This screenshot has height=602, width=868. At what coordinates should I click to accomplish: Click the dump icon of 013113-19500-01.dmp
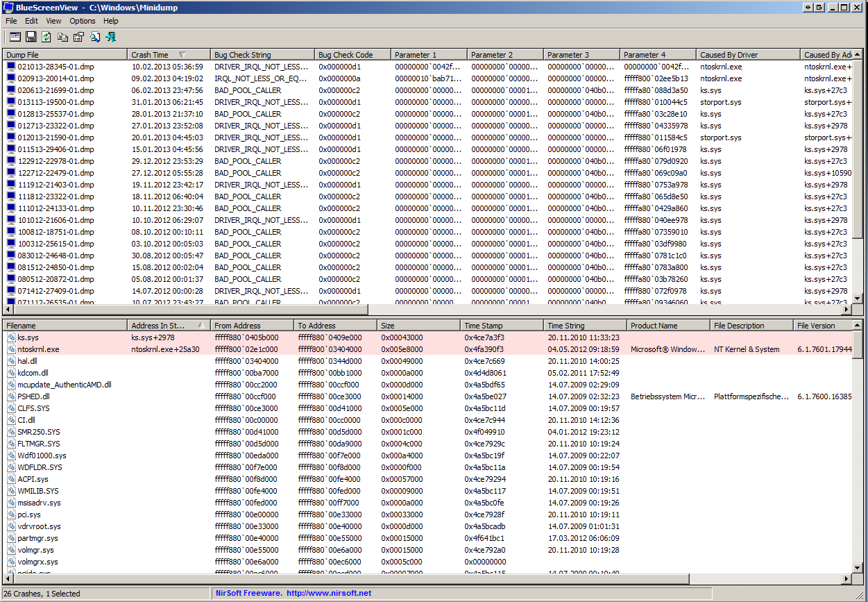(11, 102)
